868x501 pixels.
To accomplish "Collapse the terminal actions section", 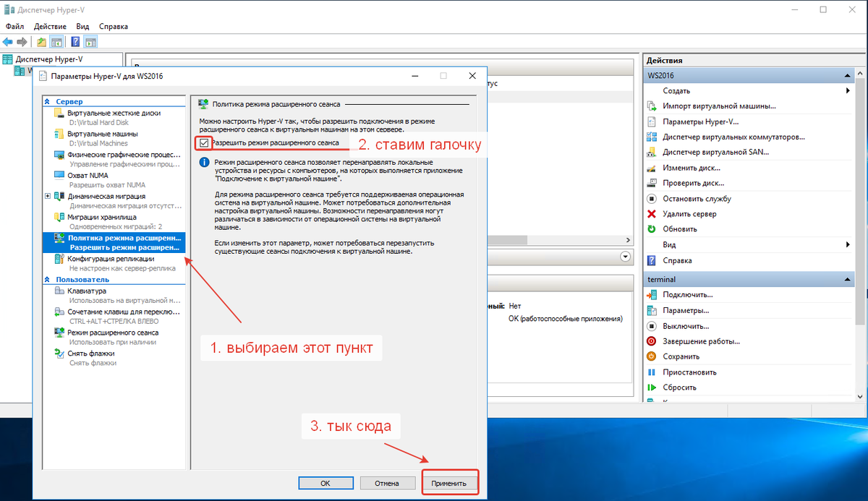I will (847, 279).
